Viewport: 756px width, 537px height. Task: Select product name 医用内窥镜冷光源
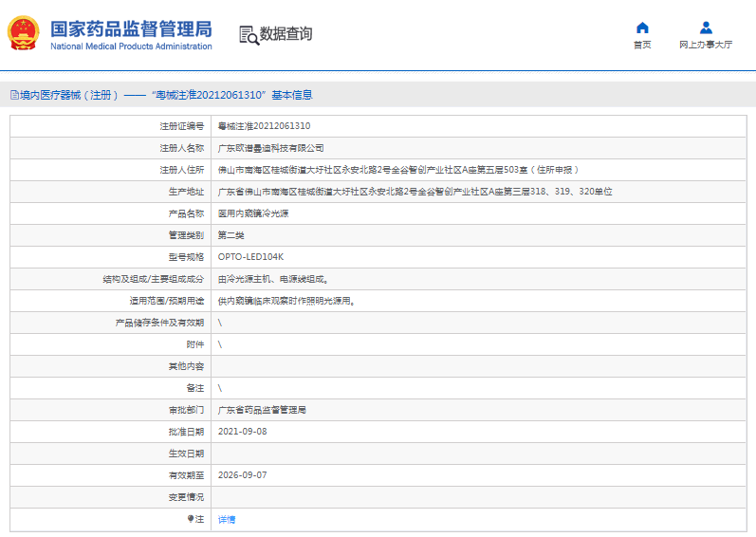click(253, 213)
